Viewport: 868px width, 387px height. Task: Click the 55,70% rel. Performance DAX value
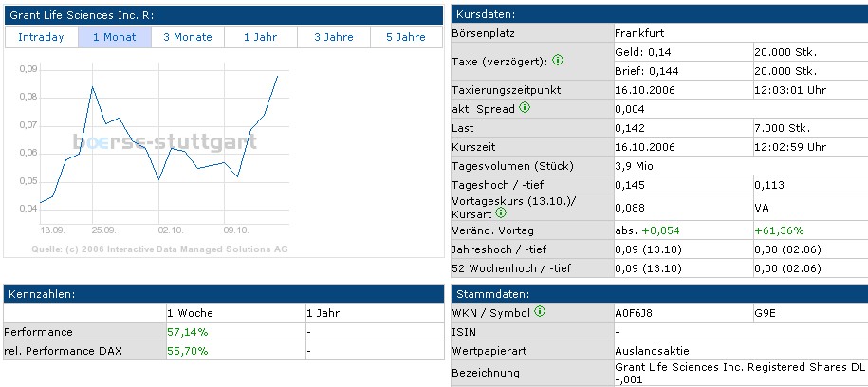(188, 351)
